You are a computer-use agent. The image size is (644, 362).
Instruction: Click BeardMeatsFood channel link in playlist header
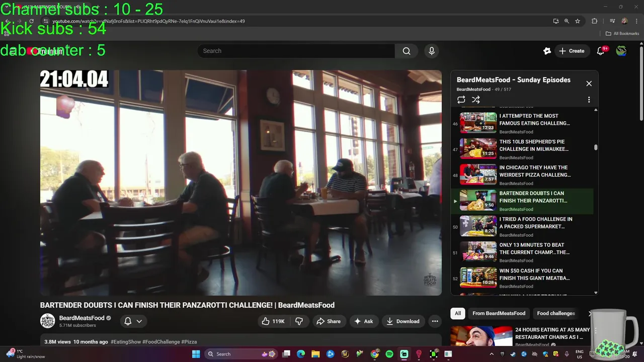click(473, 89)
